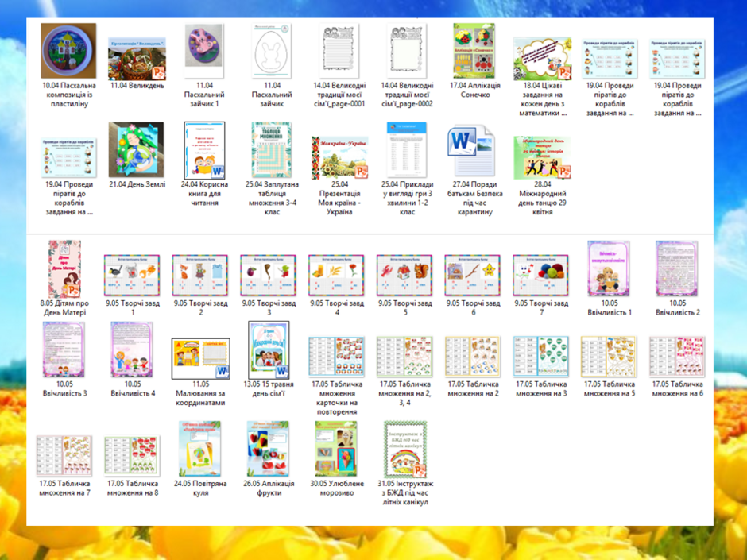Click file name "17.05 Табличка множення на 3"
This screenshot has height=560, width=747.
(541, 388)
